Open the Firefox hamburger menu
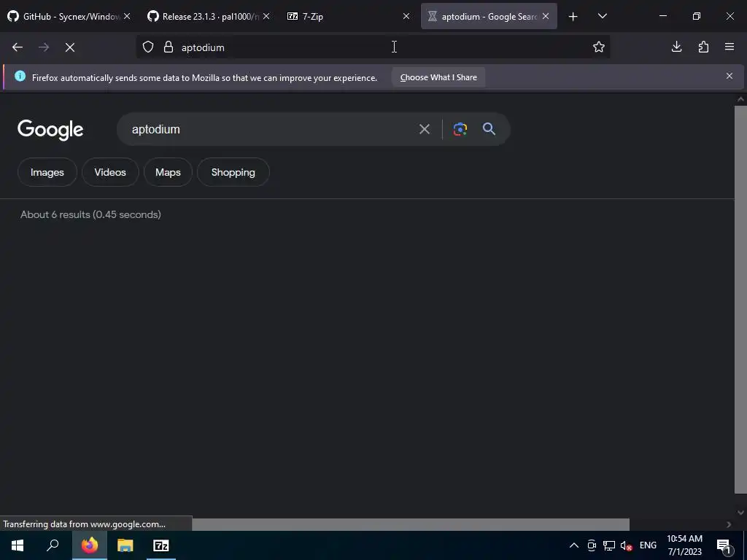 pos(729,47)
